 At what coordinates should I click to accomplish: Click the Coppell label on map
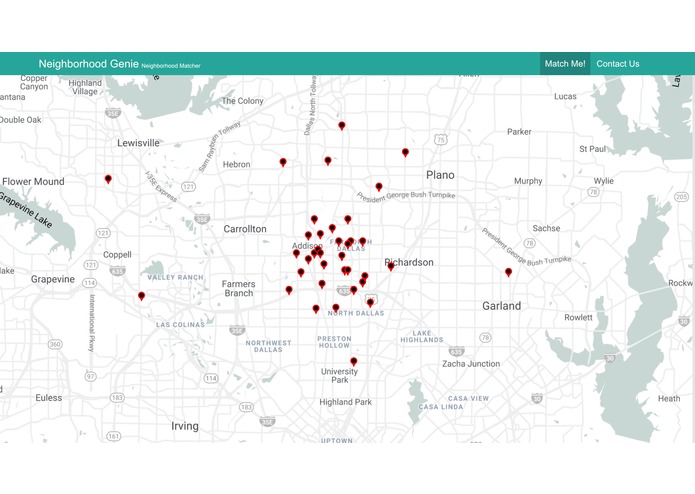coord(117,255)
